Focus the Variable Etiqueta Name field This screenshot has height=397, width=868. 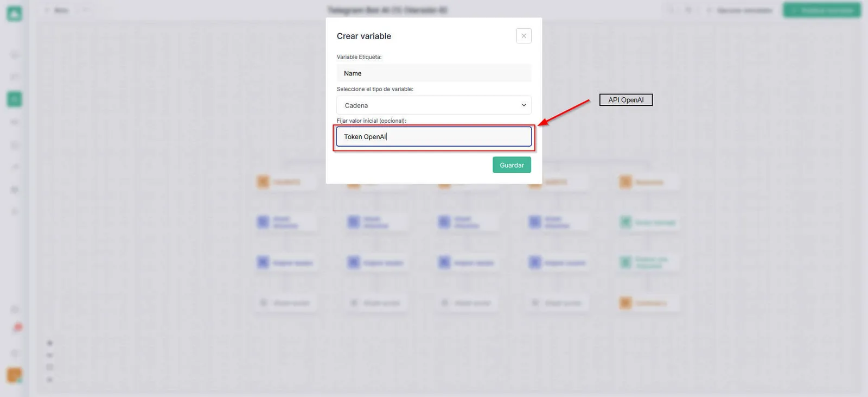[x=434, y=73]
